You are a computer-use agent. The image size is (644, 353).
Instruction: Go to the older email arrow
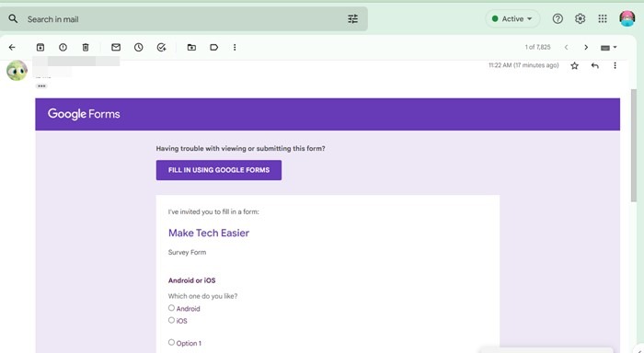[x=586, y=47]
